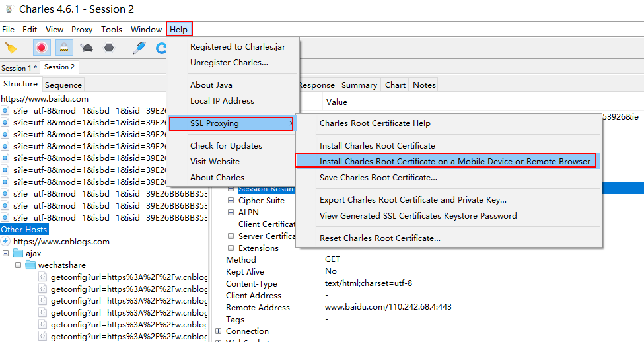Open the Summary tab
The image size is (644, 342).
point(359,85)
